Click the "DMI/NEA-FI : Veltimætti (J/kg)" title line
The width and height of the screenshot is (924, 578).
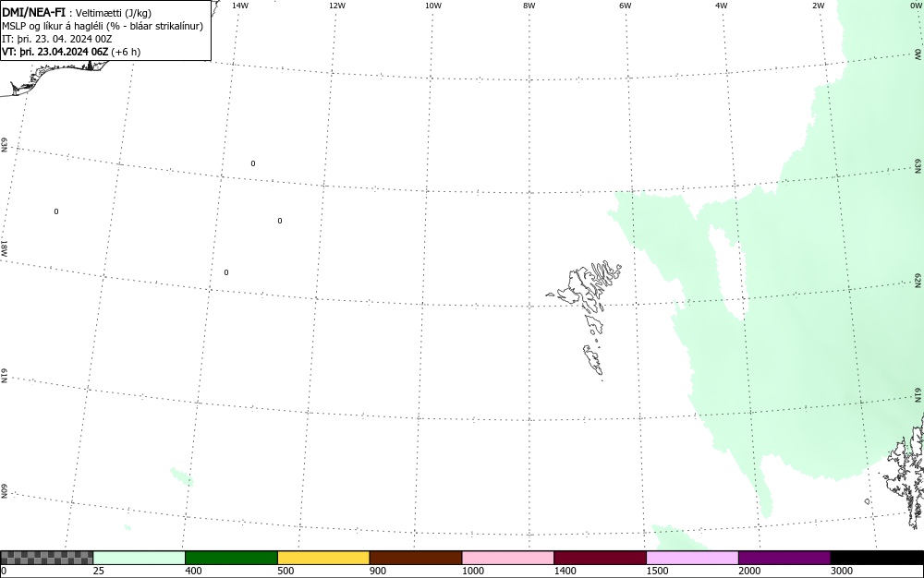tap(77, 12)
